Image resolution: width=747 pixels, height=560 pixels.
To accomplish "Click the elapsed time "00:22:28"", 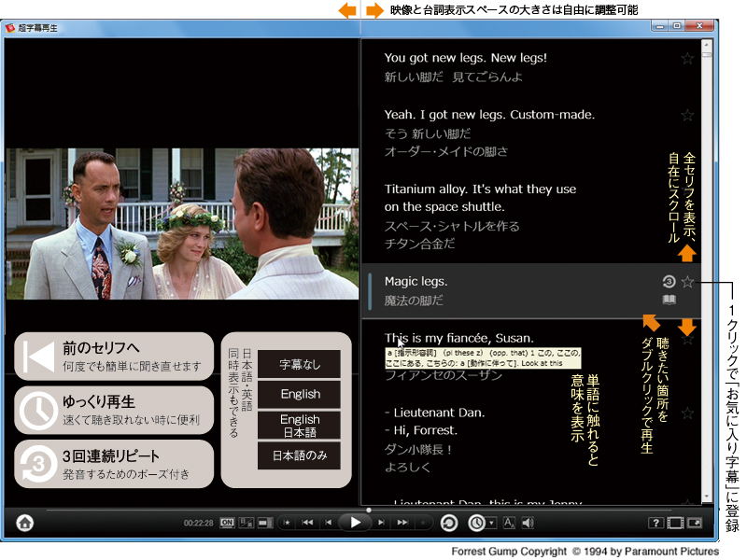I will pyautogui.click(x=199, y=523).
